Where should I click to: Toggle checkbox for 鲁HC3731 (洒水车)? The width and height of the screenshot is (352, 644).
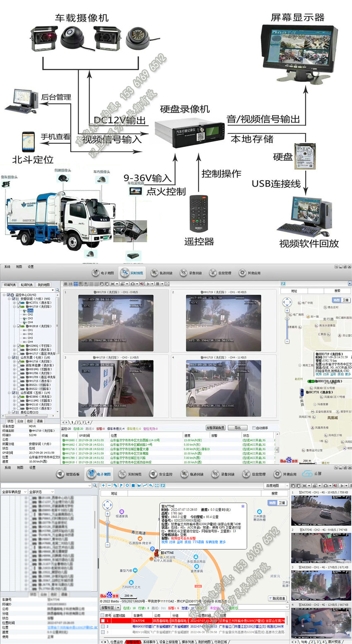(18, 303)
